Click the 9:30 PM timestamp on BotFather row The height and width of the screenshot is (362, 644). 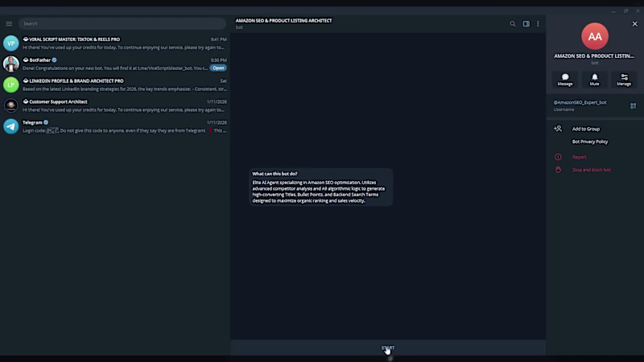[218, 60]
